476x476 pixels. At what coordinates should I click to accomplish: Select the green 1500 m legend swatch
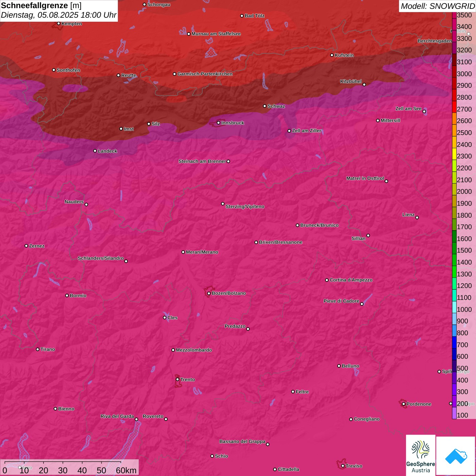click(x=454, y=248)
